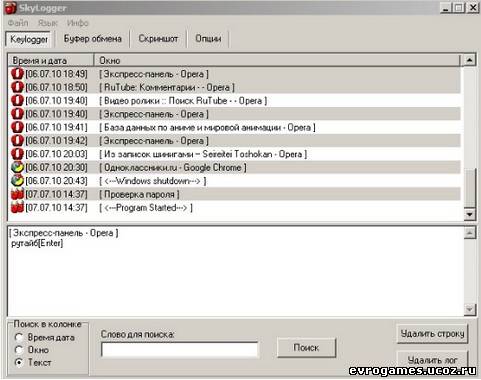Click the Слово для поиска input field
This screenshot has width=481, height=380.
click(180, 350)
